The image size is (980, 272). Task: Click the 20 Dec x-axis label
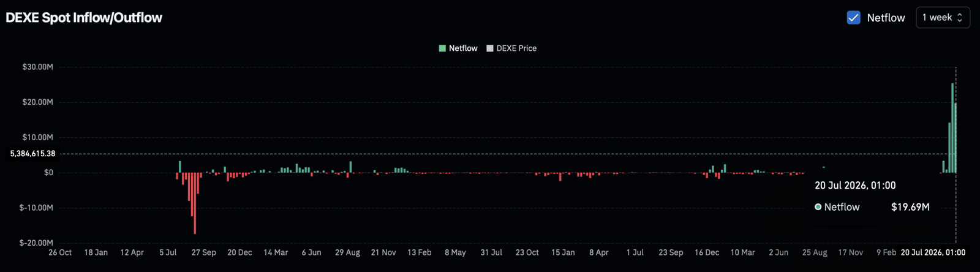coord(239,252)
